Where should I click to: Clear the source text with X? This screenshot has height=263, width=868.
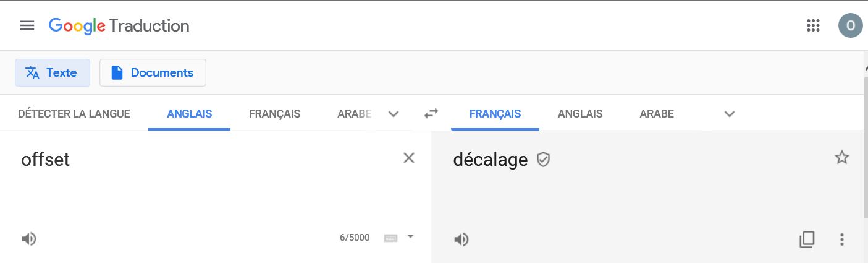(408, 158)
